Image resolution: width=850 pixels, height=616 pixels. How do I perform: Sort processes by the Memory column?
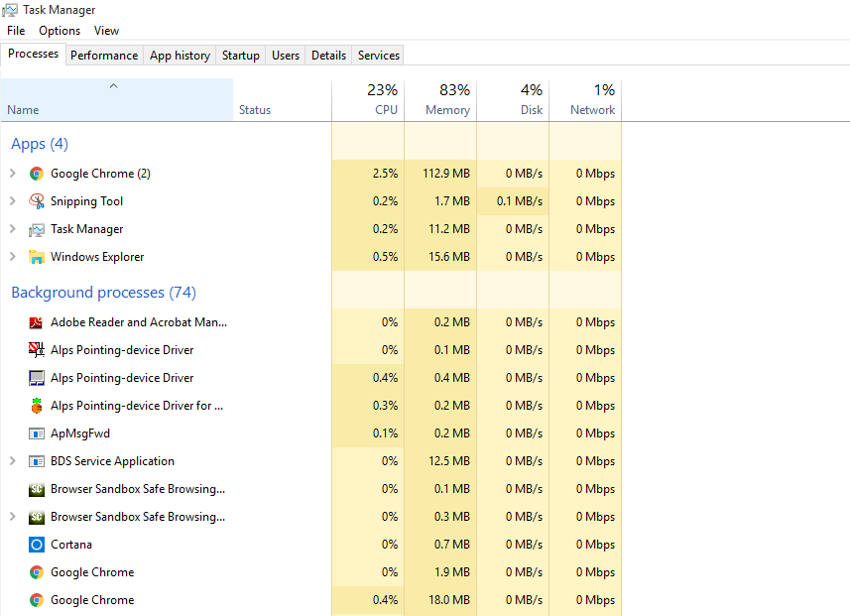[x=439, y=99]
